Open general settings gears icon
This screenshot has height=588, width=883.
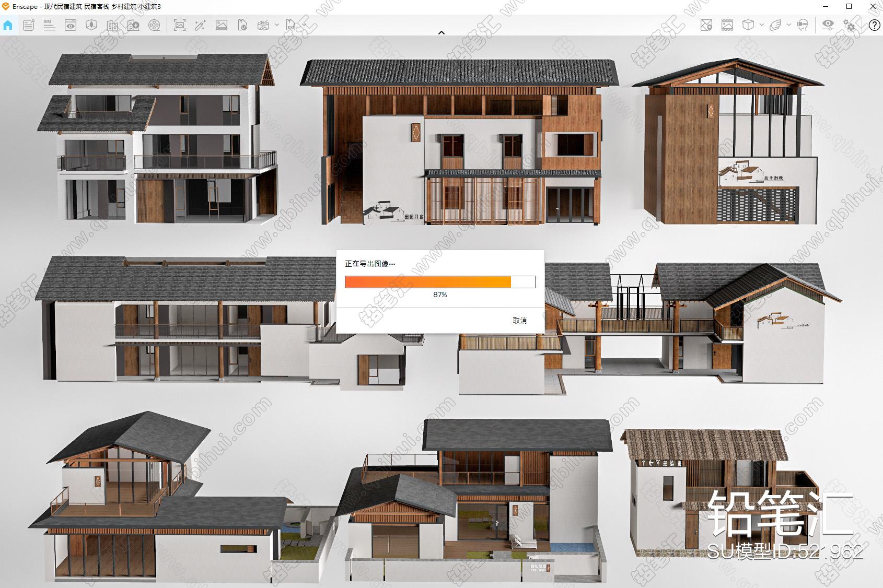pyautogui.click(x=850, y=25)
